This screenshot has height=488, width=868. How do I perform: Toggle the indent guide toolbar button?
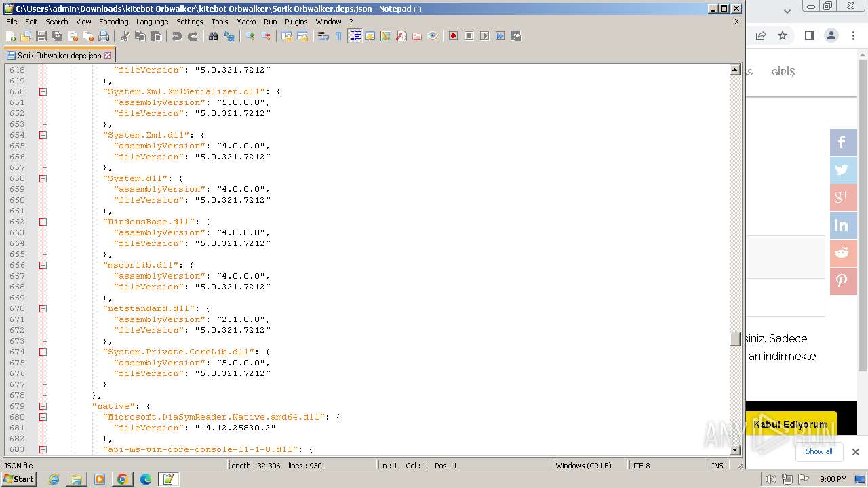tap(355, 36)
